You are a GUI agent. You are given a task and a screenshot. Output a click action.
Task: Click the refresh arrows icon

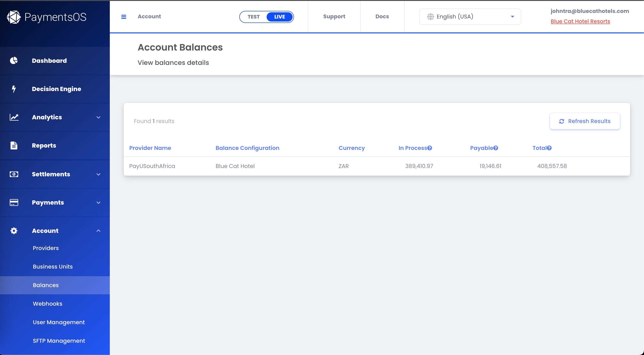[562, 121]
